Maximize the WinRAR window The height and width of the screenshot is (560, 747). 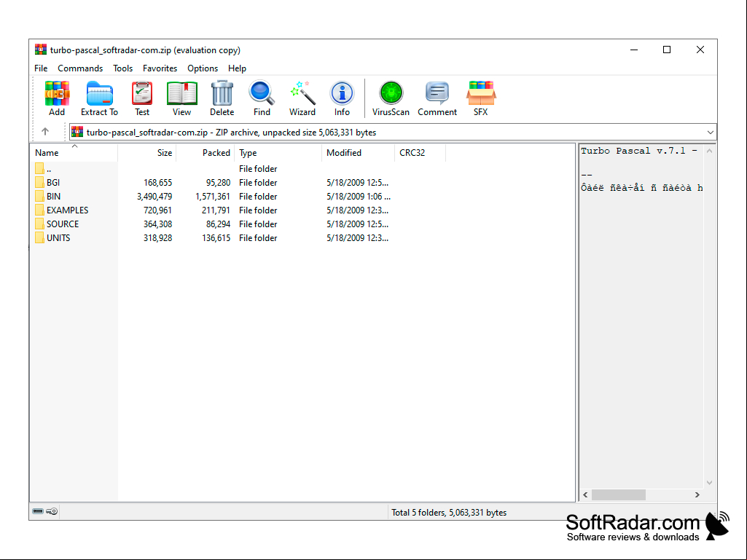tap(667, 50)
